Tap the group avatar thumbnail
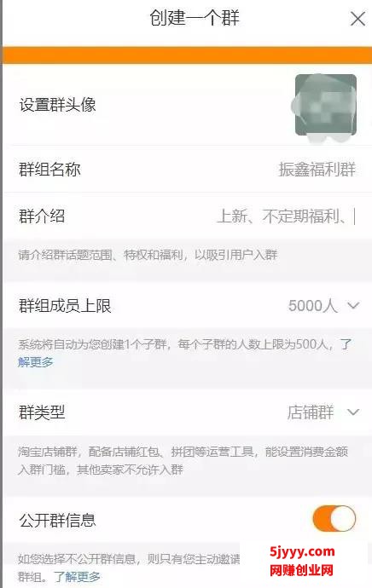Screen dimensions: 372x588 pyautogui.click(x=325, y=105)
